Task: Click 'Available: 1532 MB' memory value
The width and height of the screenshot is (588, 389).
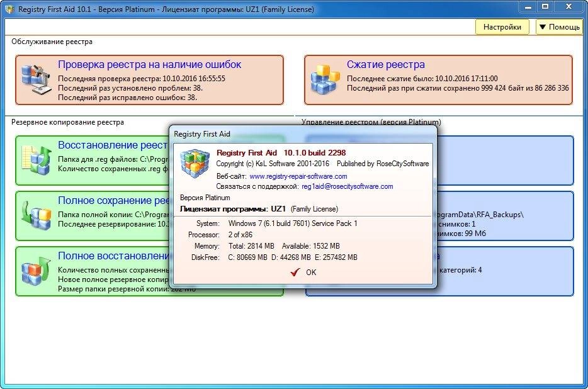Action: (311, 246)
